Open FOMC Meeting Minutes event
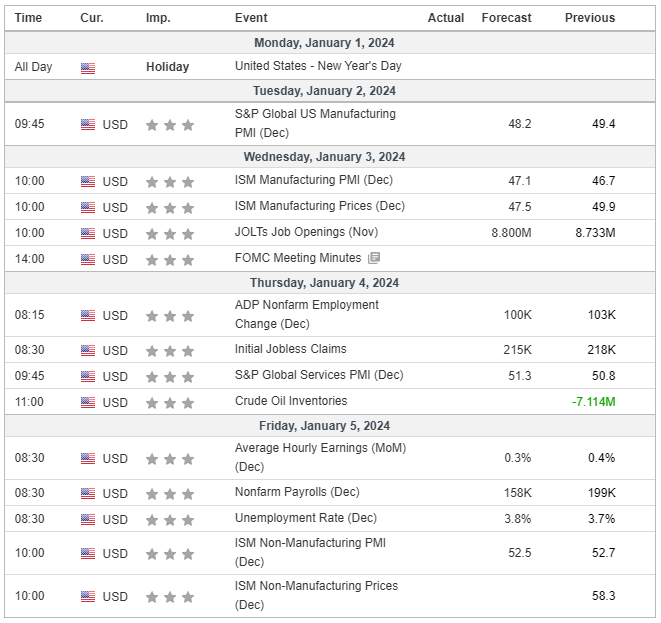The image size is (661, 623). [298, 258]
